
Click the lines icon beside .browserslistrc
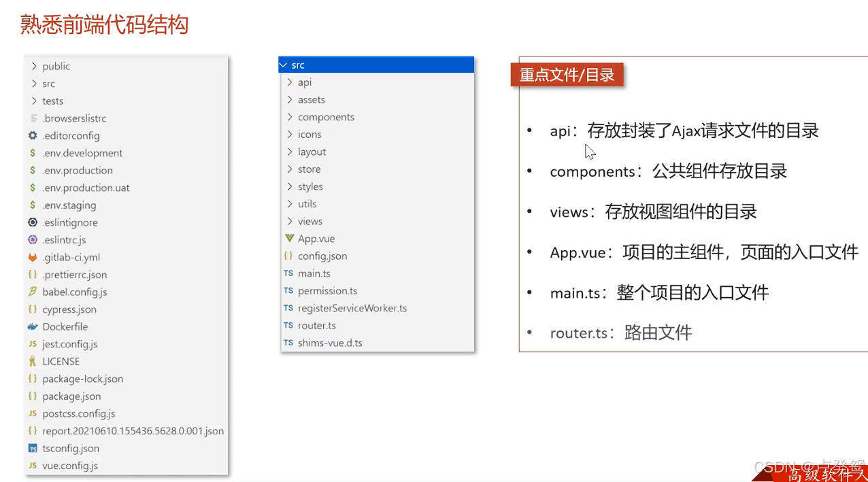click(33, 118)
